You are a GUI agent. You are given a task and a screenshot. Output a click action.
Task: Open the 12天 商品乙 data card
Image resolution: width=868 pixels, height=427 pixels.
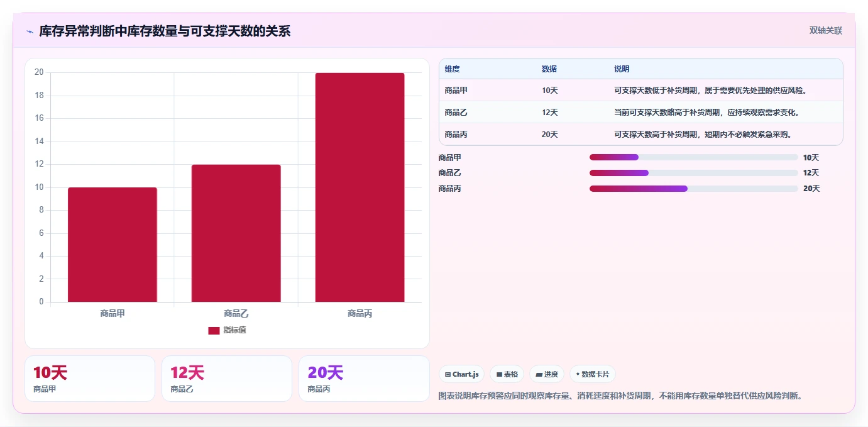click(x=227, y=379)
